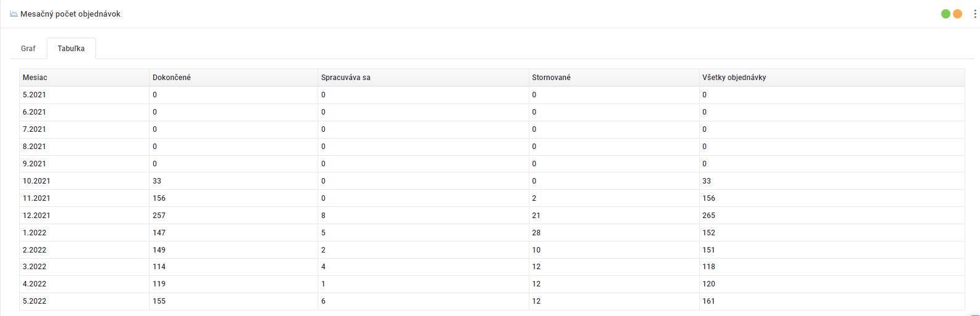This screenshot has width=980, height=316.
Task: Select the 12.2021 month row
Action: pyautogui.click(x=36, y=216)
